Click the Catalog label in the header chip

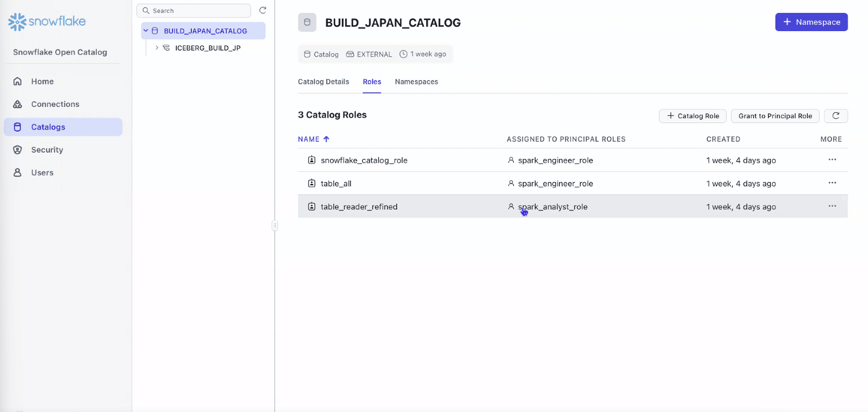[x=326, y=54]
